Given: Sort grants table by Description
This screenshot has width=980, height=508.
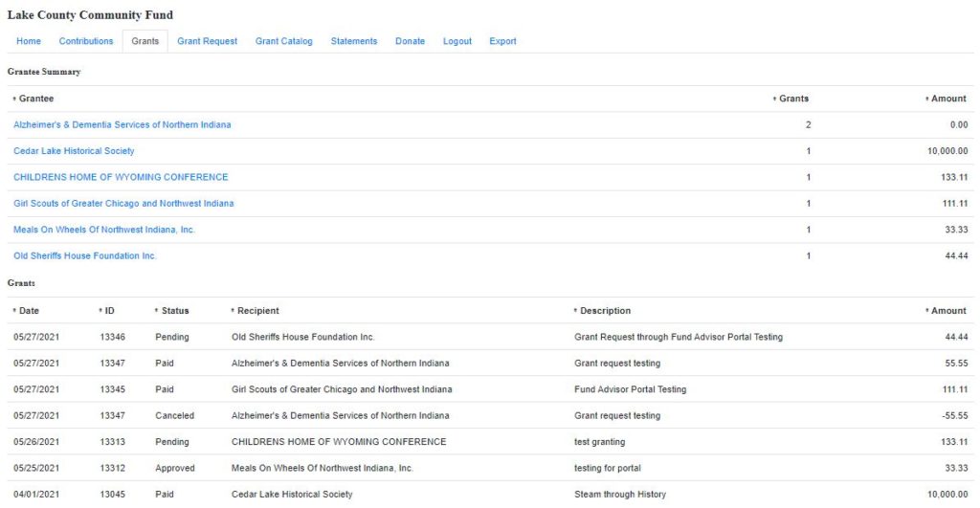Looking at the screenshot, I should tap(605, 311).
